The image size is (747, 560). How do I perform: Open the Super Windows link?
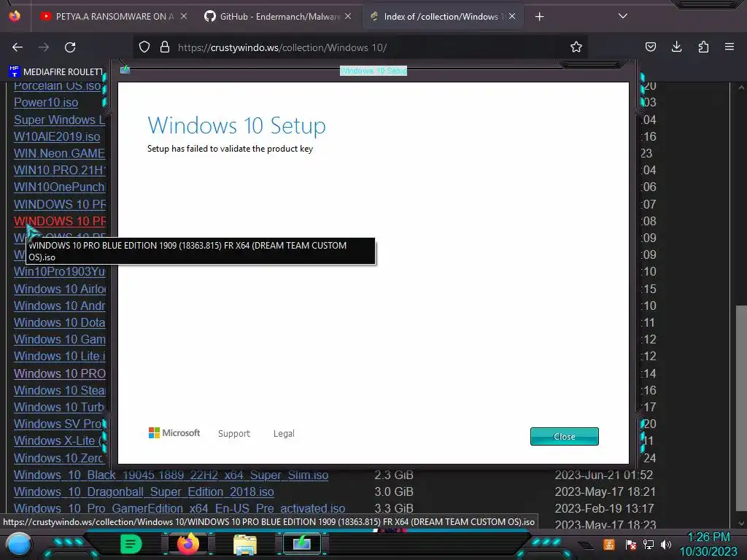60,120
